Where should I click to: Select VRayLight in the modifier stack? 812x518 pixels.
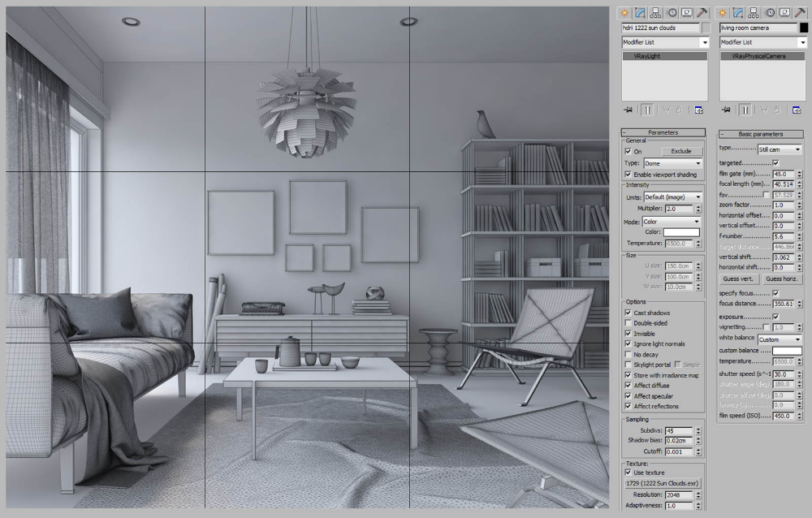coord(664,58)
